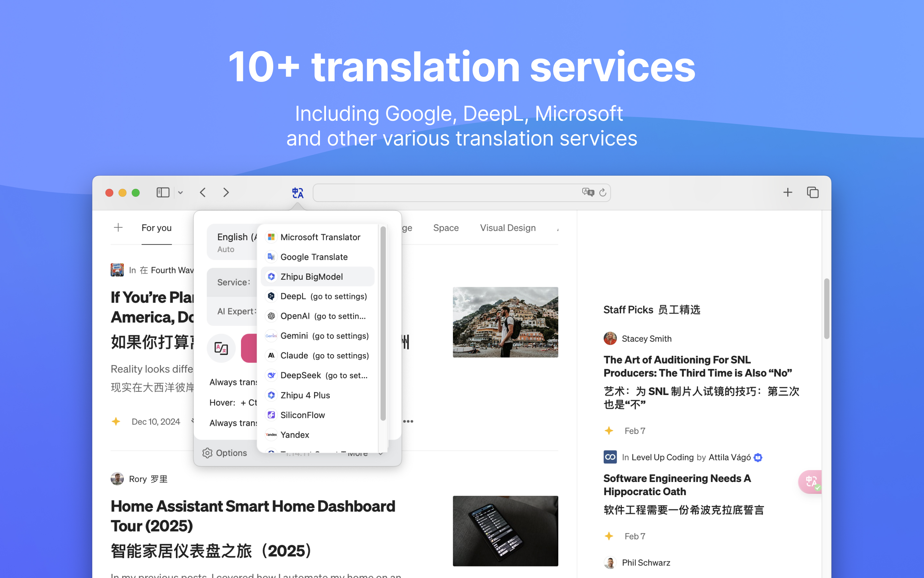Click the page vertical scrollbar
924x578 pixels.
pyautogui.click(x=827, y=309)
